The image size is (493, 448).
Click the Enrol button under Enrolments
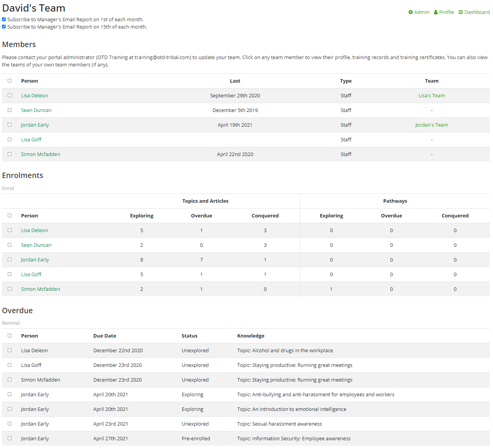tap(8, 188)
